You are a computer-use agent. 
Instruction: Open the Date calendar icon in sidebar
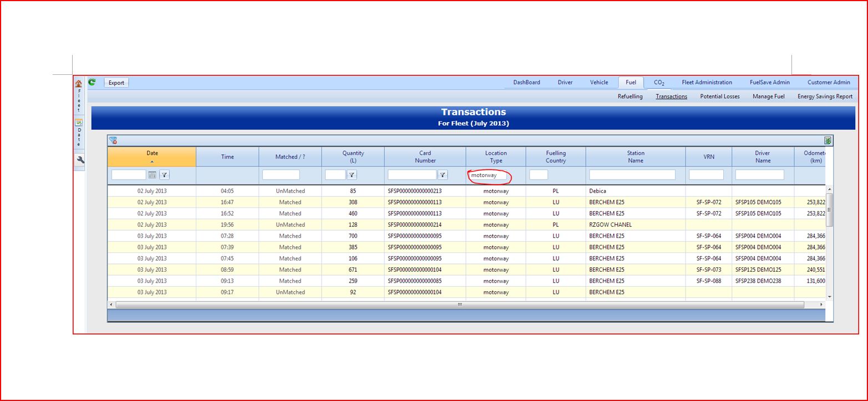(79, 122)
